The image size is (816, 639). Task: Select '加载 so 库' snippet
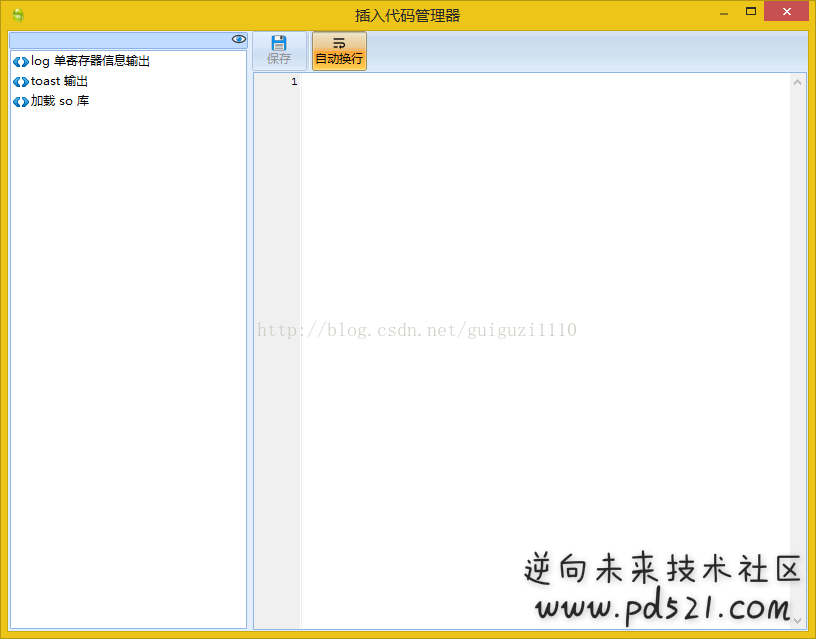coord(60,101)
